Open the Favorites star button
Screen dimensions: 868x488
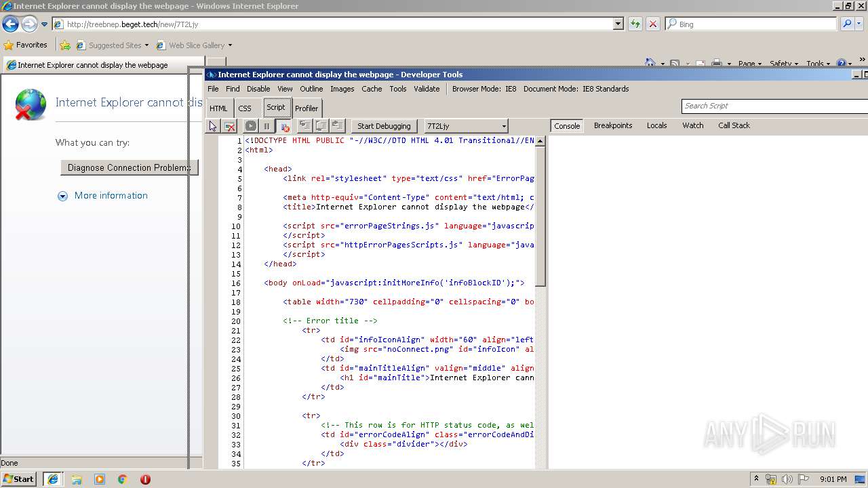click(x=26, y=45)
